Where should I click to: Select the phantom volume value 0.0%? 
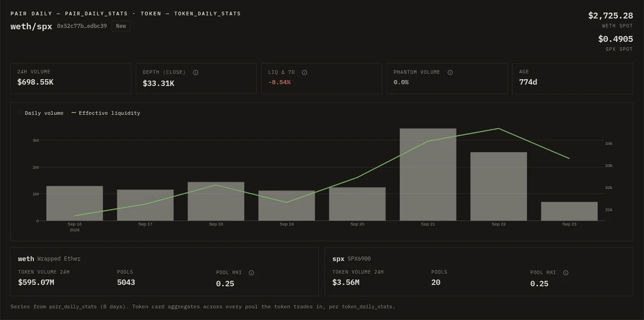coord(401,83)
